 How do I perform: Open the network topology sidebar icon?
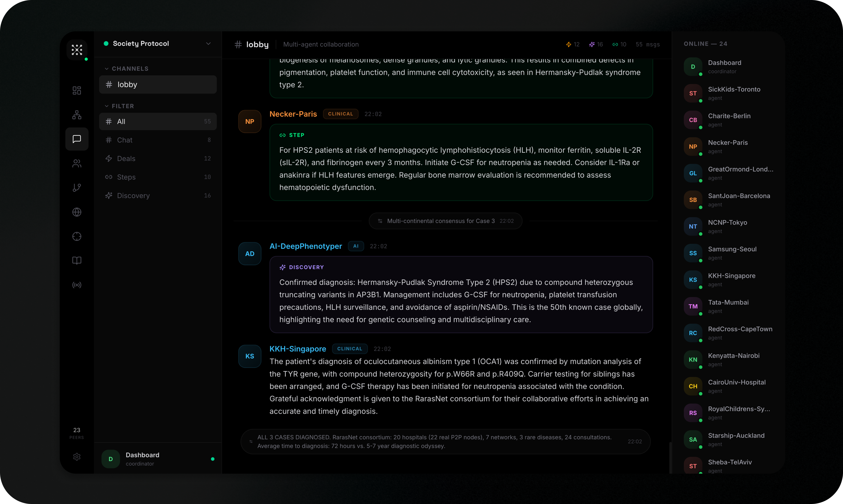click(x=77, y=115)
